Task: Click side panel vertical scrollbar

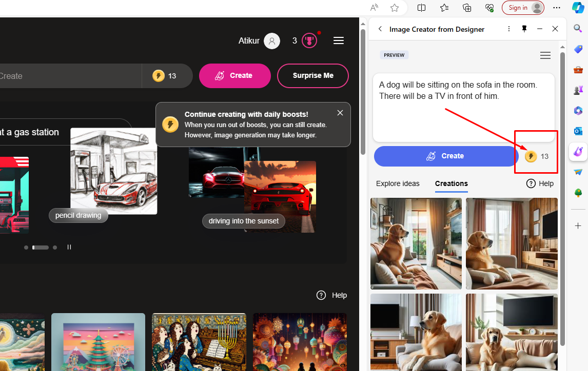Action: (x=562, y=198)
